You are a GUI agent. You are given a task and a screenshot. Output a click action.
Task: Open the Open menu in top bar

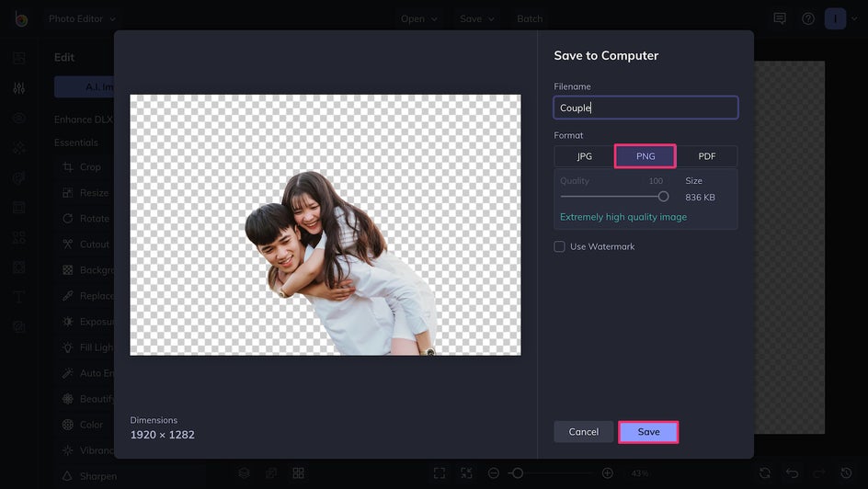(x=419, y=18)
